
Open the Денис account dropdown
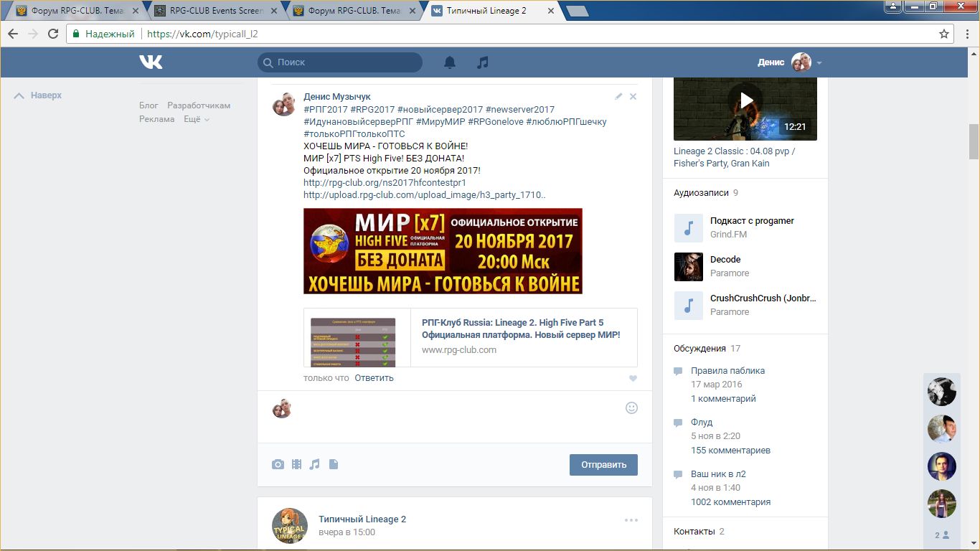(819, 62)
